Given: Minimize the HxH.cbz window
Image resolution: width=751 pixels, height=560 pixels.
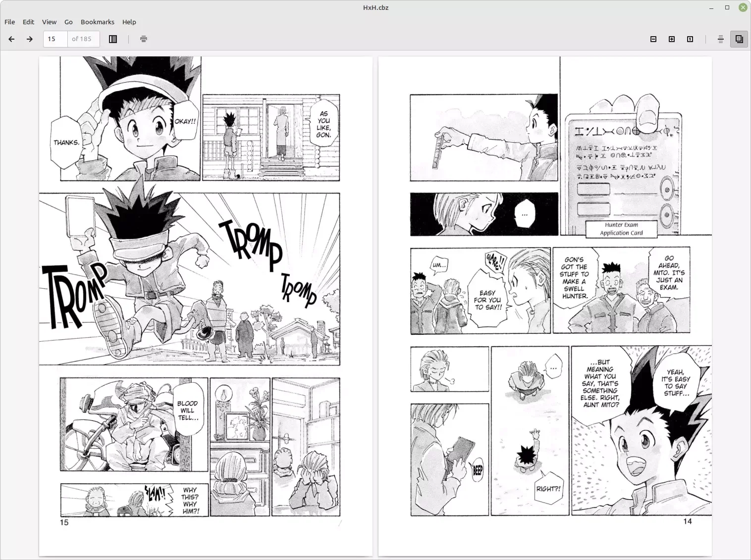Looking at the screenshot, I should tap(711, 7).
